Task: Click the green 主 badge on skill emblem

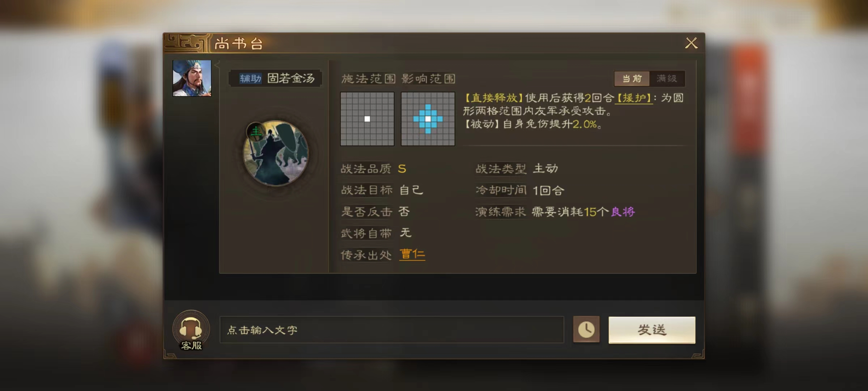Action: click(x=256, y=131)
